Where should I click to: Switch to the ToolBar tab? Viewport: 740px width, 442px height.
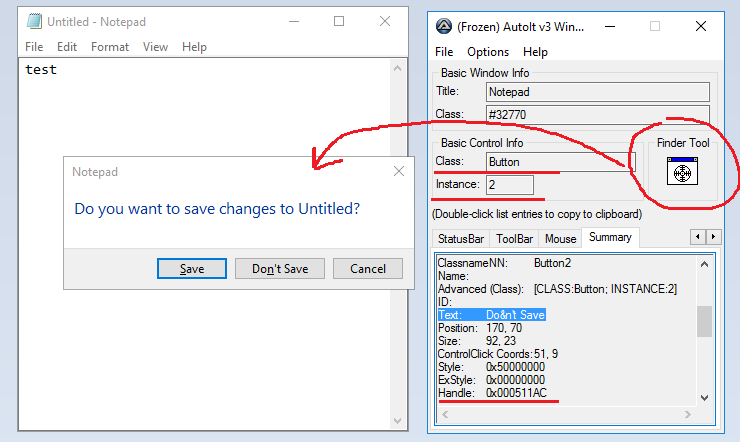click(514, 239)
